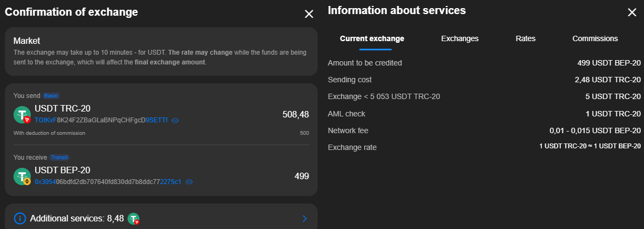
Task: Click the 499 USDT BEP-20 value
Action: (x=609, y=63)
